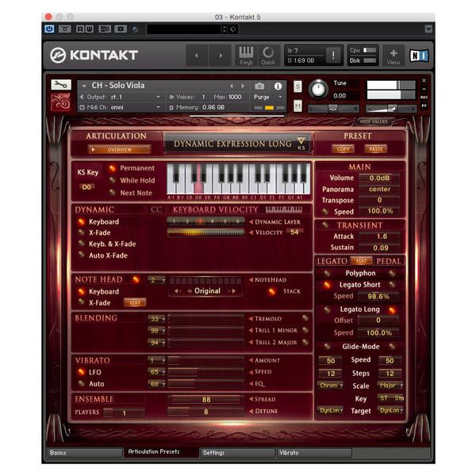
Task: Click the Kontakt next arrow
Action: tap(221, 56)
